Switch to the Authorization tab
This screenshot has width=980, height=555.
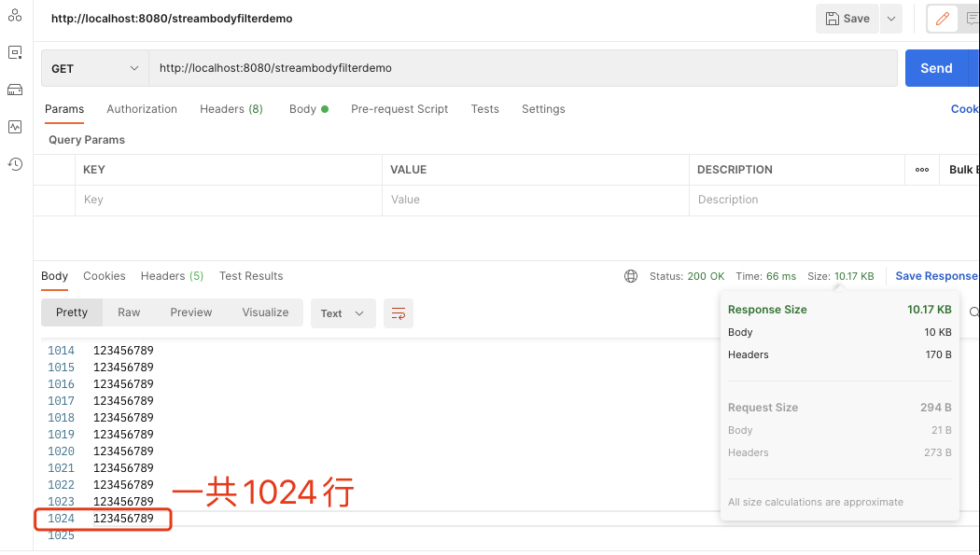tap(142, 108)
